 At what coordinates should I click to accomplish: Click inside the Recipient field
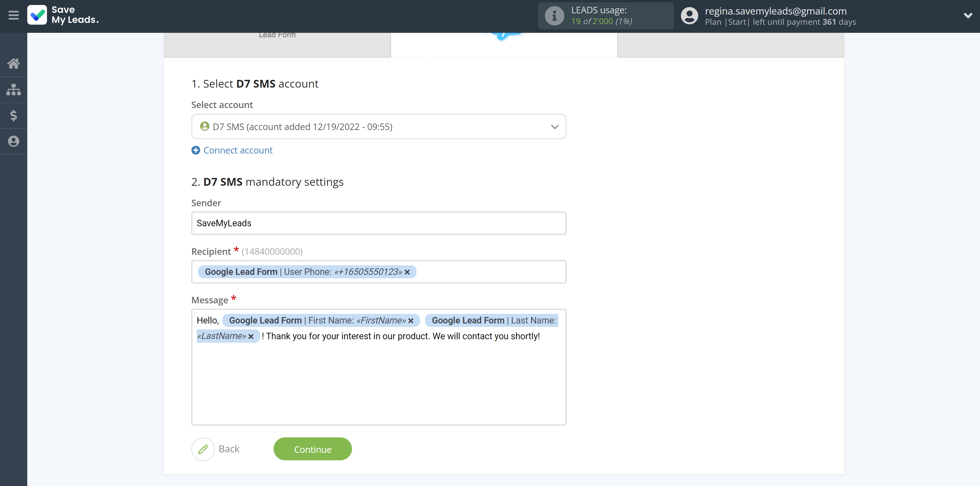(379, 272)
